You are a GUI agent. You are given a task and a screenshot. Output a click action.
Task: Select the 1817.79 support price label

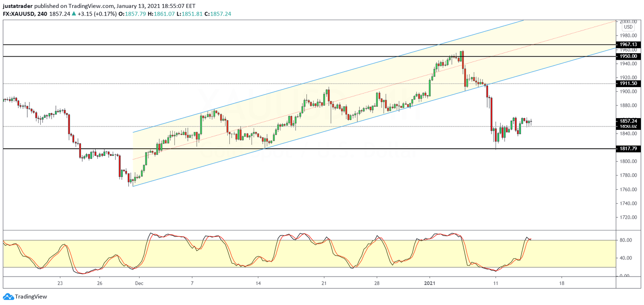click(x=628, y=148)
